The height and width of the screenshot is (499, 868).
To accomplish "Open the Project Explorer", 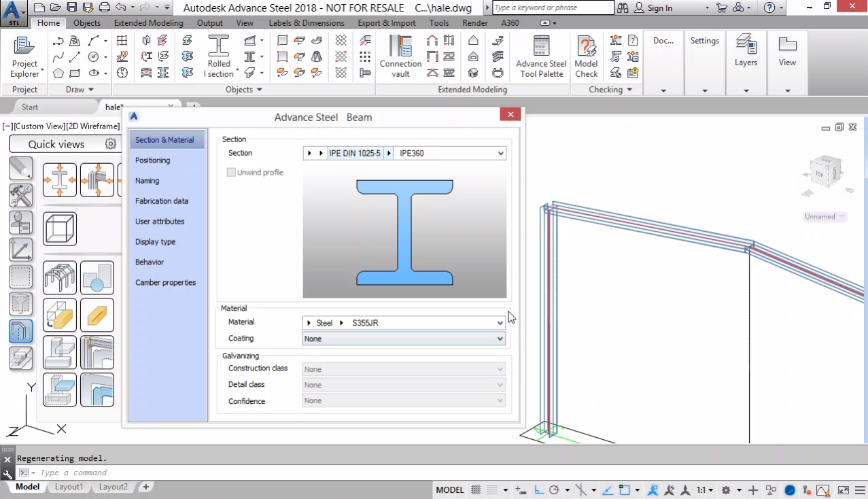I will pos(24,57).
